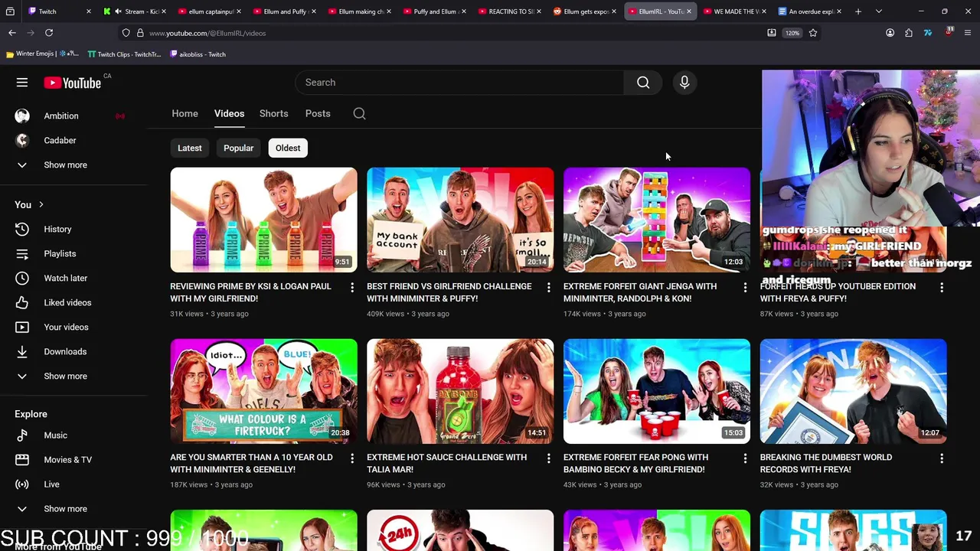The height and width of the screenshot is (551, 980).
Task: Open options for Dumbest World Records video
Action: [x=942, y=458]
